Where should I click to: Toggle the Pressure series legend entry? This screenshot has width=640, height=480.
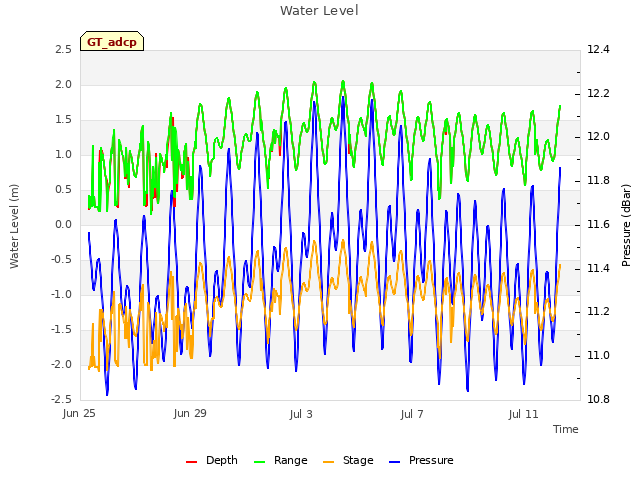[x=421, y=460]
